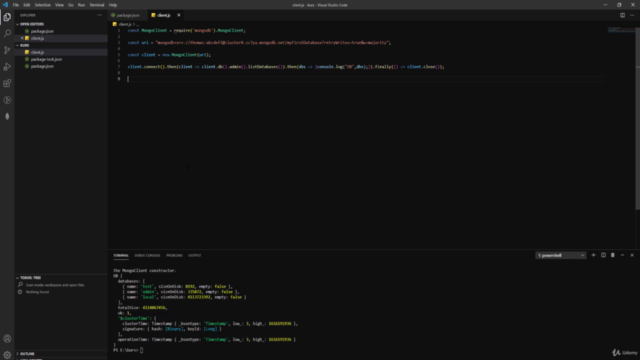The width and height of the screenshot is (640, 360).
Task: Click the VS Code logo icon
Action: click(x=5, y=5)
